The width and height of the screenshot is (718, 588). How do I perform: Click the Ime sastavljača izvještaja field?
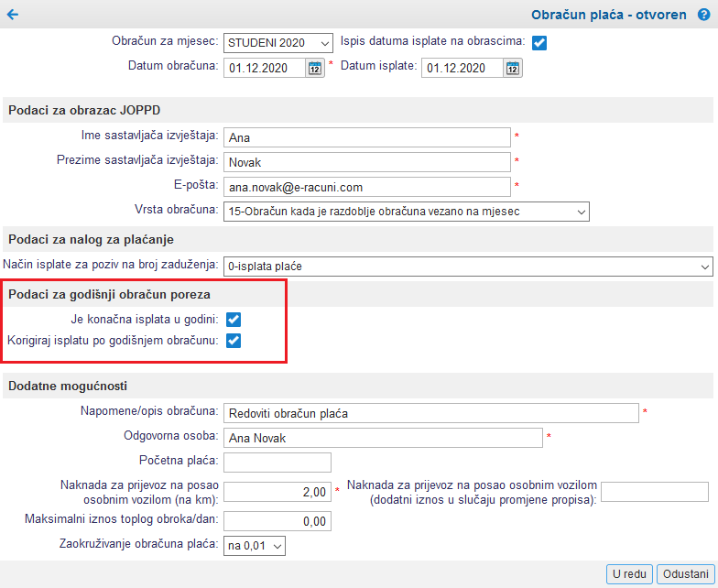pyautogui.click(x=366, y=137)
